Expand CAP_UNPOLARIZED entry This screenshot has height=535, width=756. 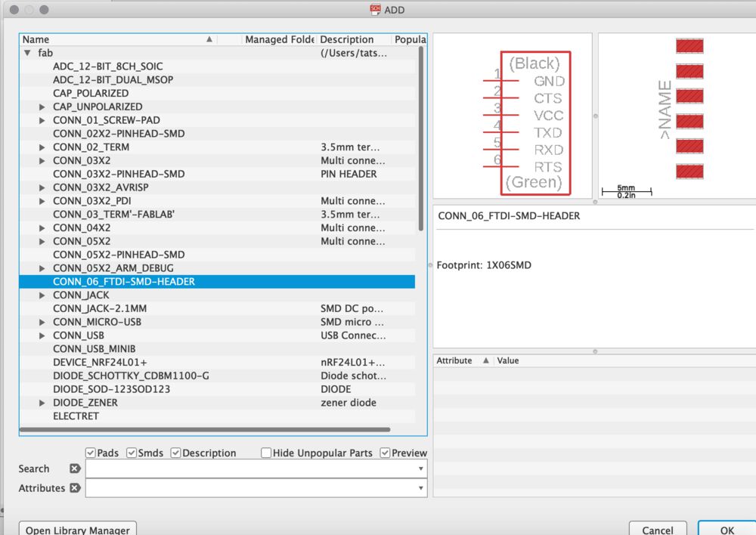coord(42,107)
